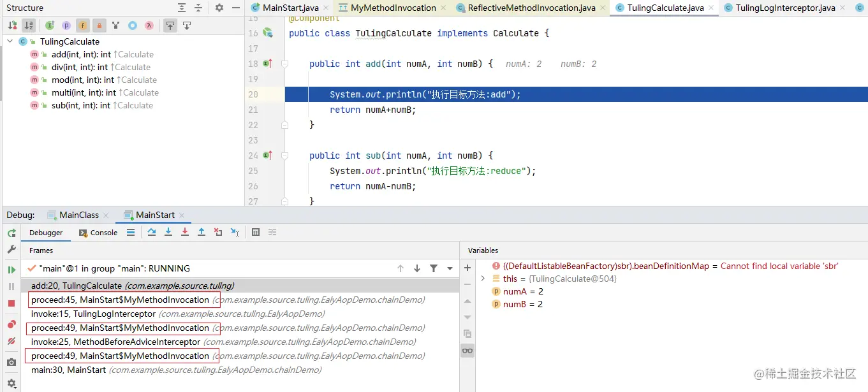This screenshot has width=868, height=392.
Task: Toggle Show Anonymous Classes icon in Structure
Action: [x=116, y=25]
